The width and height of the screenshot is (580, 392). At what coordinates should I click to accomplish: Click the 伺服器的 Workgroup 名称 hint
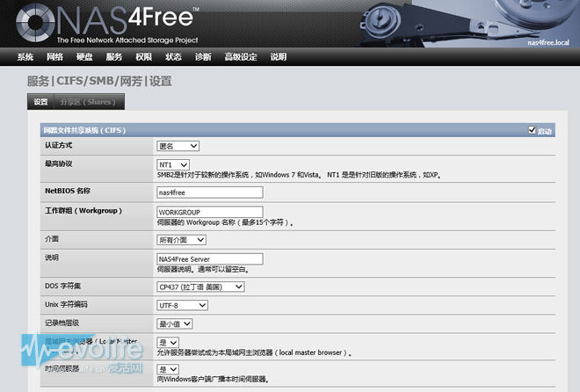[225, 222]
